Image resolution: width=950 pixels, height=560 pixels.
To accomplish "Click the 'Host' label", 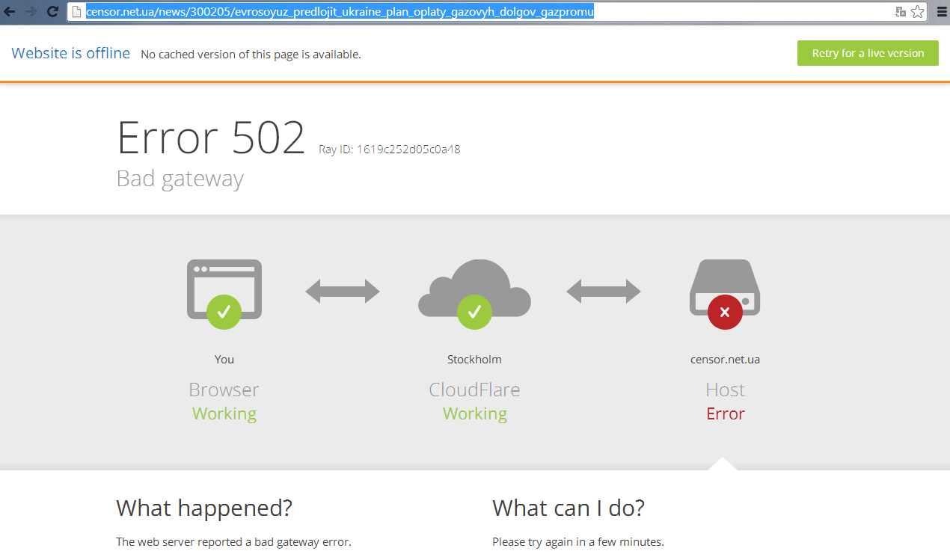I will coord(725,390).
